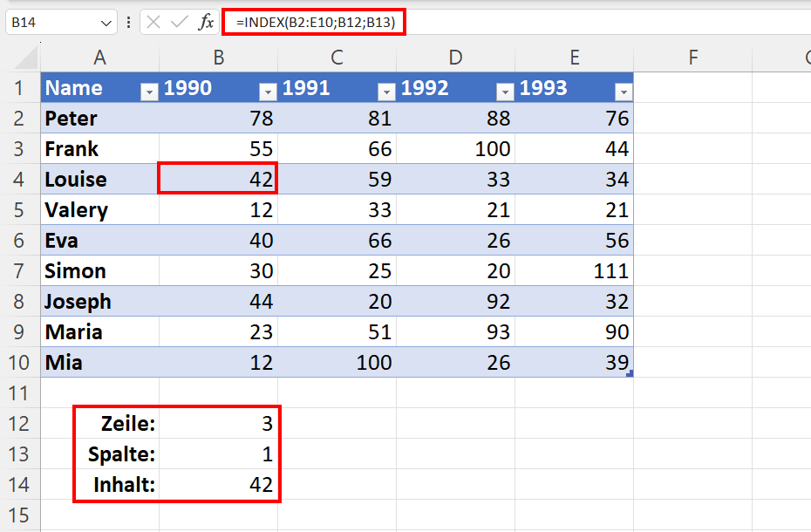Select the Zeile: label cell
Screen dimensions: 811x532
pyautogui.click(x=99, y=423)
